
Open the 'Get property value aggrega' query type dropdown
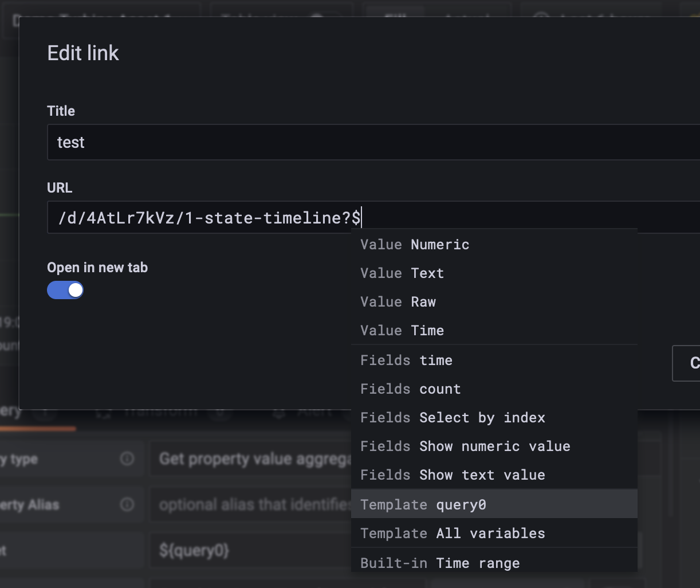[251, 458]
